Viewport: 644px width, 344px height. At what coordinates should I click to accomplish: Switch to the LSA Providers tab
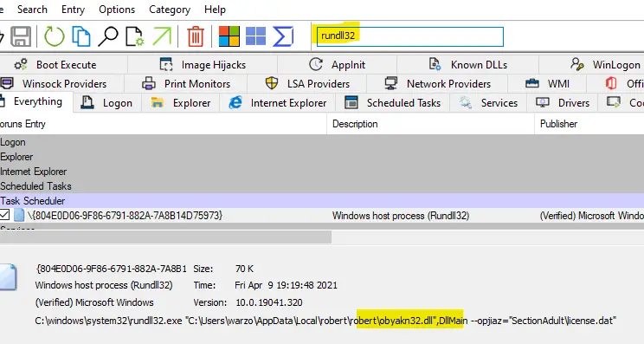point(306,83)
